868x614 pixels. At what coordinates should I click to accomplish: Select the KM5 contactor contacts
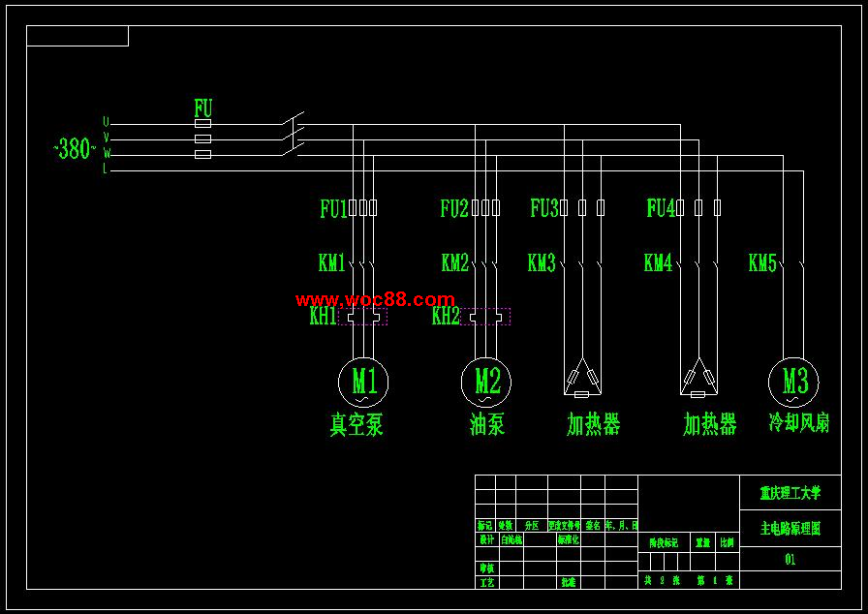[792, 265]
